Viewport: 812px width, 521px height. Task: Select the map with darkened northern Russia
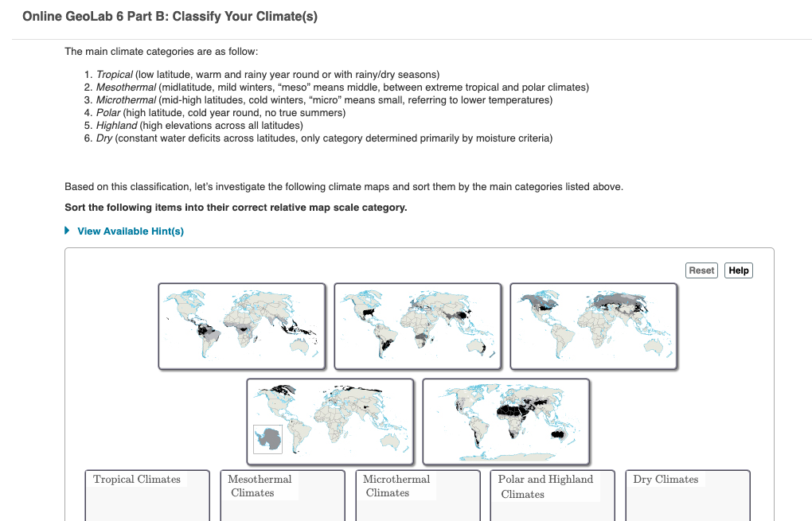[x=593, y=325]
